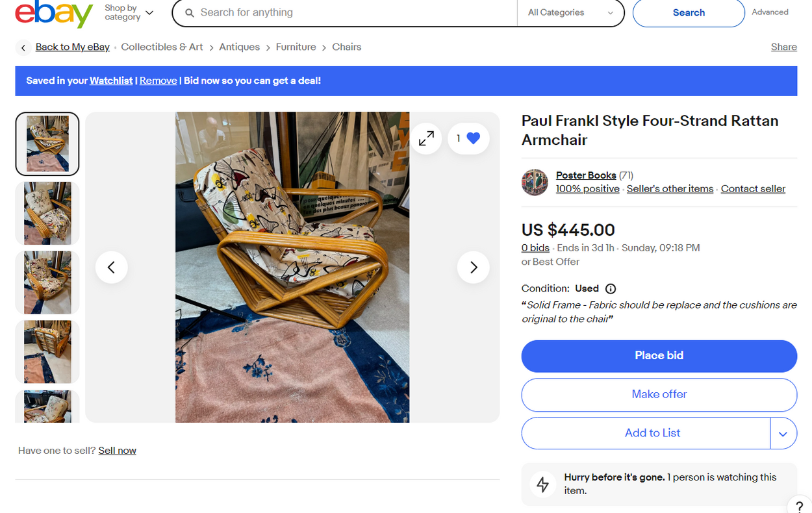Go to the Chairs breadcrumb category
812x513 pixels.
(346, 47)
